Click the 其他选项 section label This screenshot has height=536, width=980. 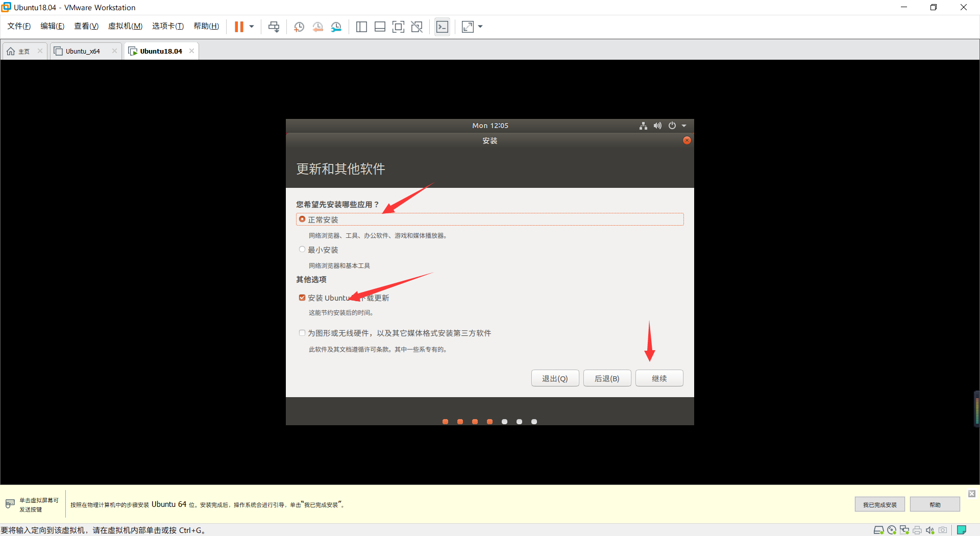coord(311,279)
